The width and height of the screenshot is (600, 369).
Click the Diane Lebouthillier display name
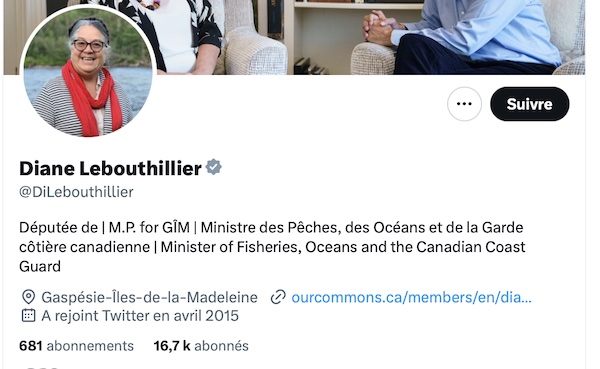tap(110, 168)
